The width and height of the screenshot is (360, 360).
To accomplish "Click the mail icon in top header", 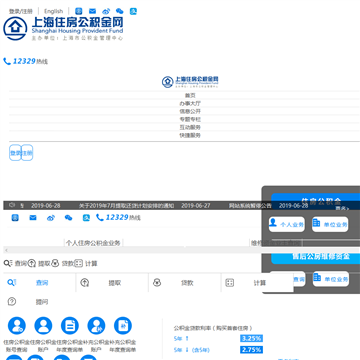I will pyautogui.click(x=92, y=11).
